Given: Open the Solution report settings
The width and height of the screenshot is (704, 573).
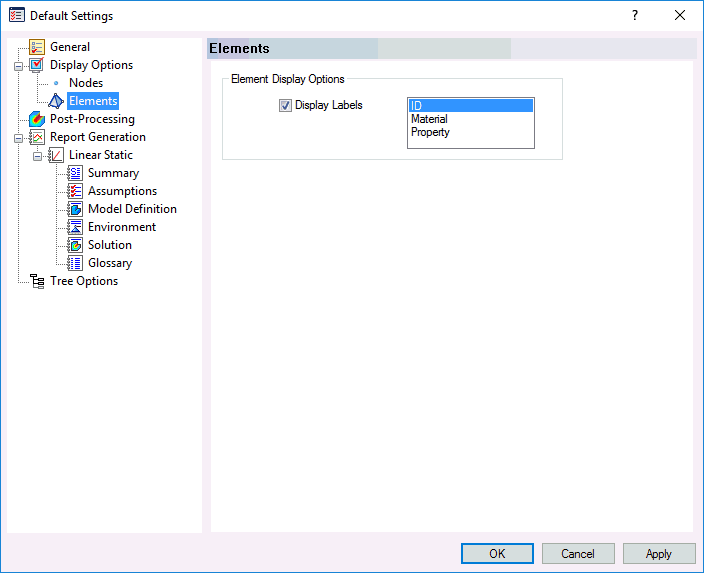Looking at the screenshot, I should pos(110,245).
